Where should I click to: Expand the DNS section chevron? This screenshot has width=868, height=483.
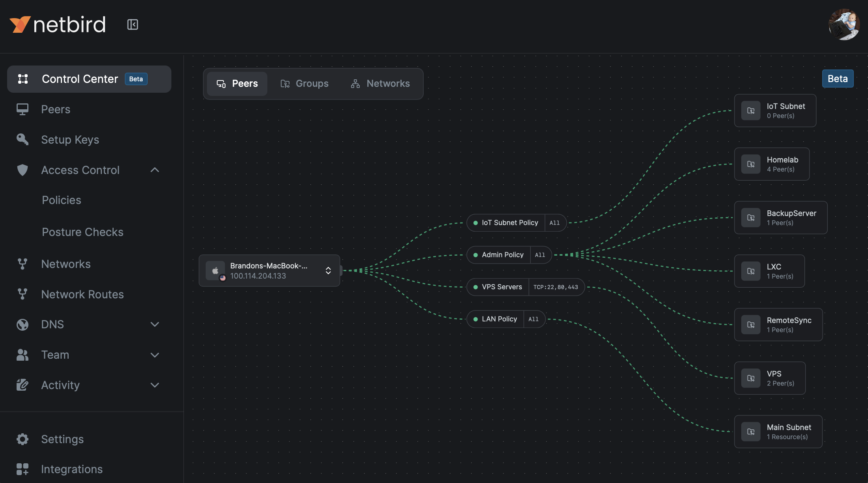[x=155, y=324]
